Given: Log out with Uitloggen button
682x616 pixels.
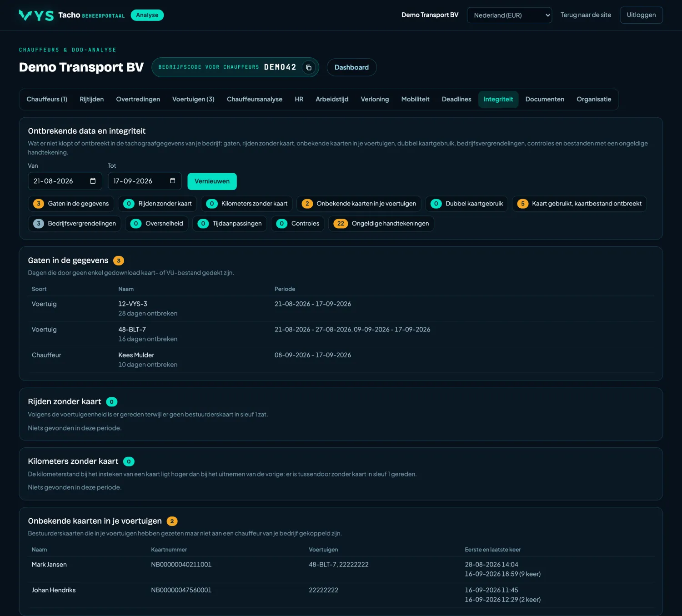Looking at the screenshot, I should point(641,15).
